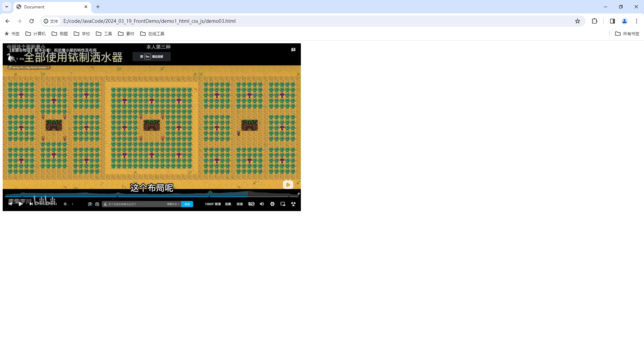
Task: Open the 学校 bookmark folder
Action: coord(82,34)
